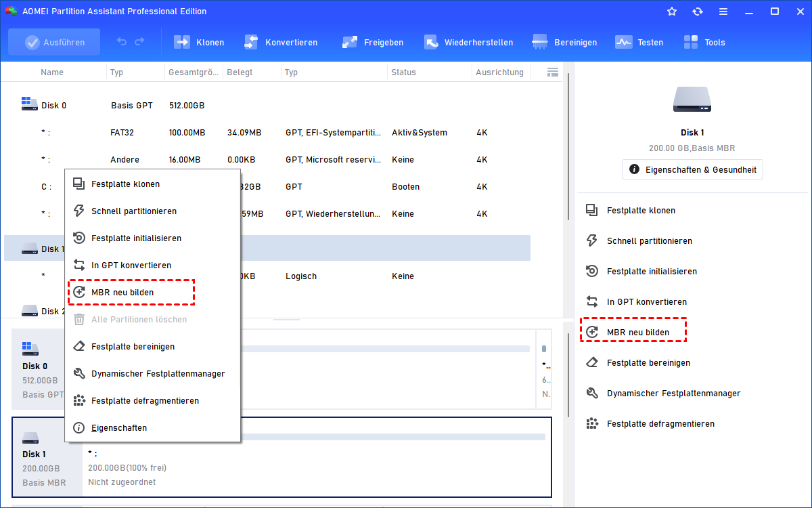Click the star favorite icon in title bar
This screenshot has height=508, width=812.
pos(672,12)
